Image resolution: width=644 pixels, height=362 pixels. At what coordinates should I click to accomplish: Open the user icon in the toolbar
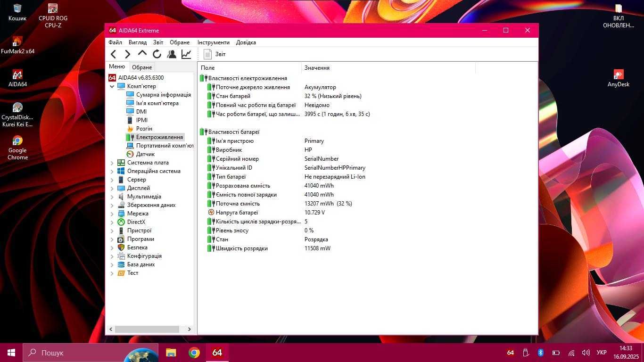point(172,54)
